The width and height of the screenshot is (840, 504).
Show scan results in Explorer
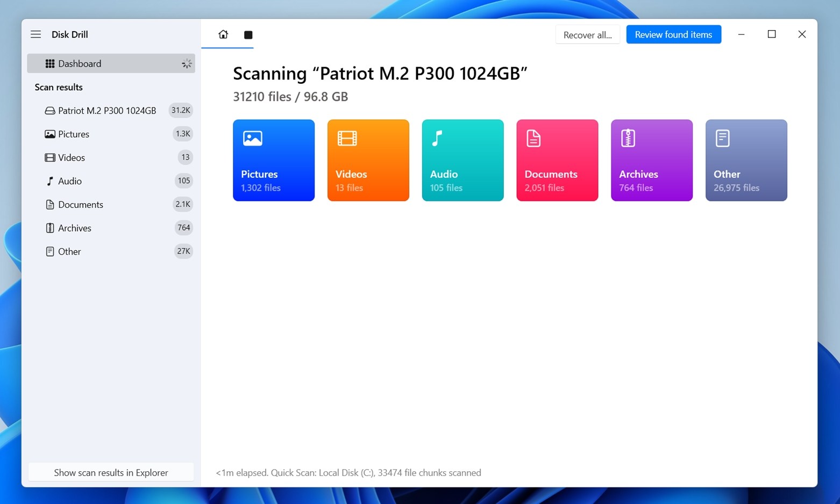pyautogui.click(x=111, y=472)
